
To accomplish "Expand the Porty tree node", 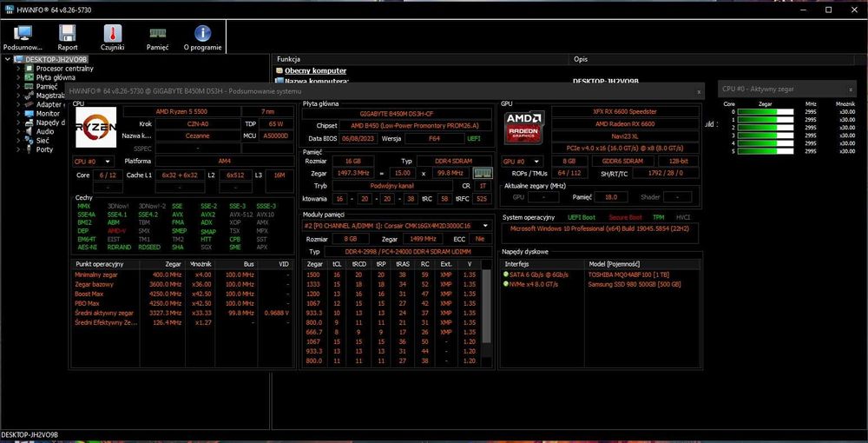I will pos(18,149).
